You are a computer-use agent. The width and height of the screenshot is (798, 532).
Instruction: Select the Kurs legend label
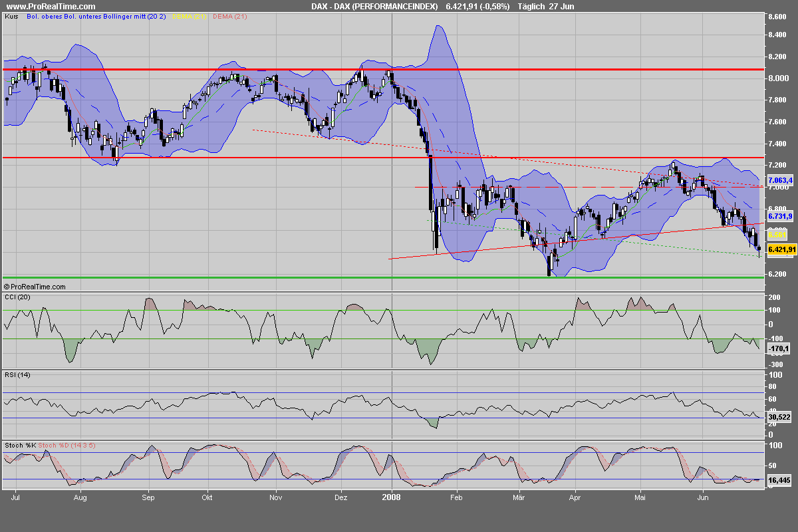click(x=11, y=16)
